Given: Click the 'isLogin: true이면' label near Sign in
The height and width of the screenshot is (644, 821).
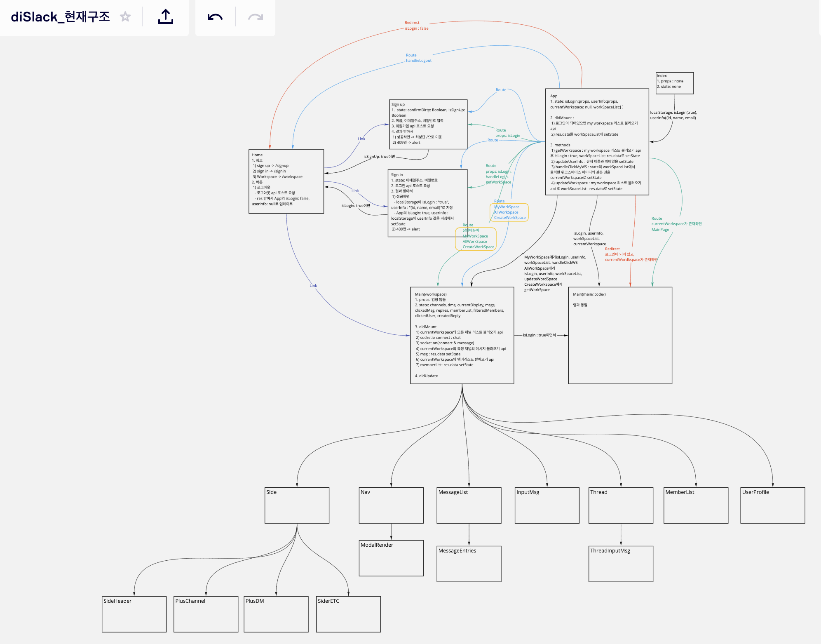Looking at the screenshot, I should pyautogui.click(x=356, y=205).
